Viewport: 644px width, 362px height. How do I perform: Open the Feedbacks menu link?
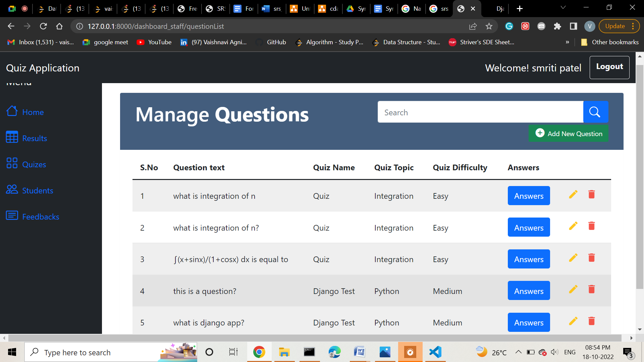pos(41,217)
